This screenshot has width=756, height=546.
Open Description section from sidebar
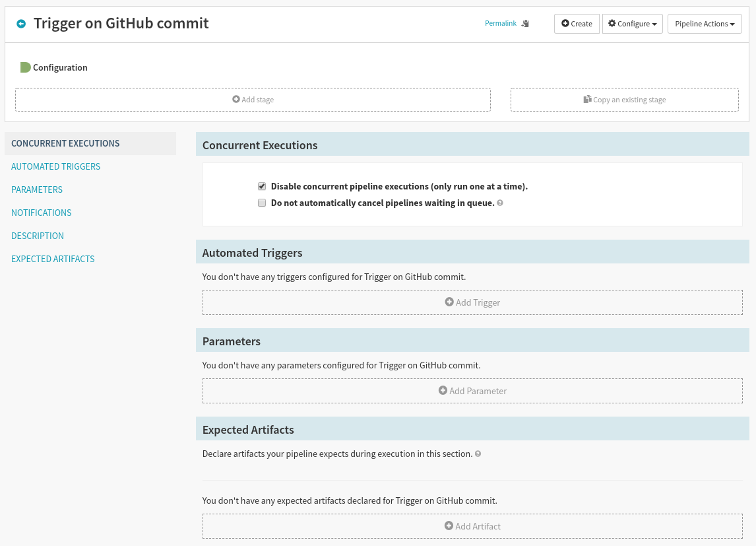[x=38, y=236]
